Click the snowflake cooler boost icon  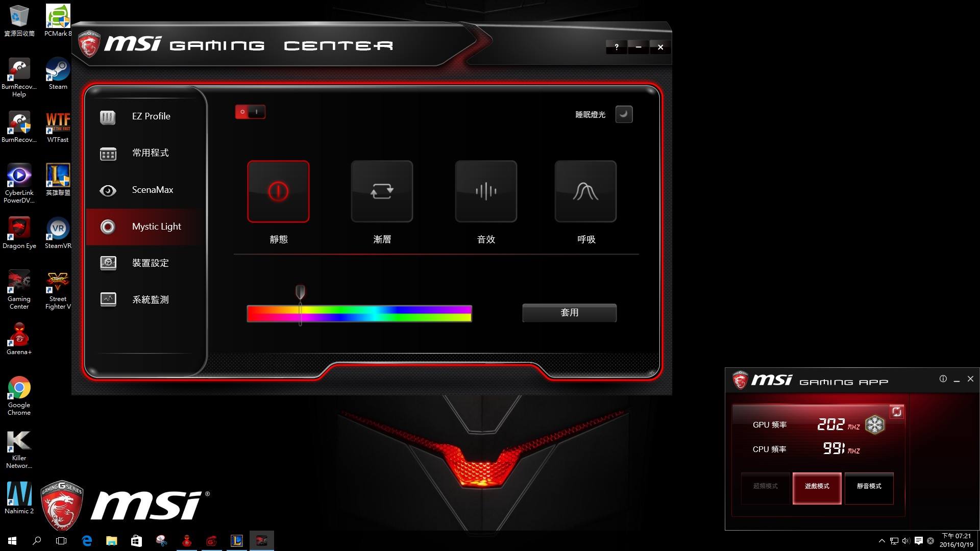coord(875,424)
